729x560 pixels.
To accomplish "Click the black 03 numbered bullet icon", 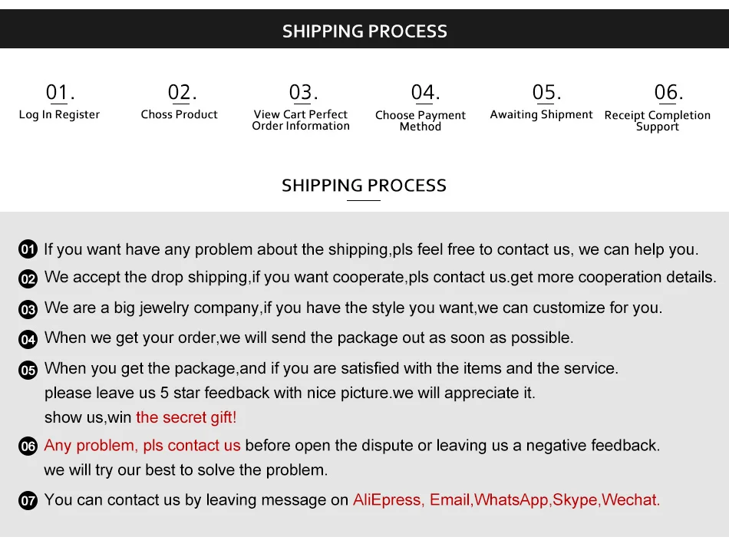I will coord(28,309).
